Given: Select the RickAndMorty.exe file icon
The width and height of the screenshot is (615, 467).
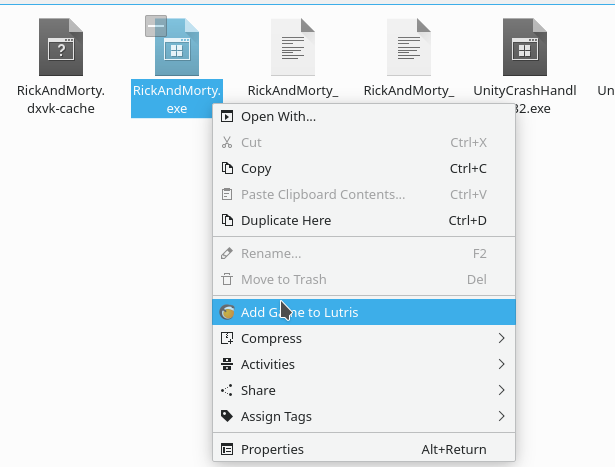Looking at the screenshot, I should click(177, 47).
